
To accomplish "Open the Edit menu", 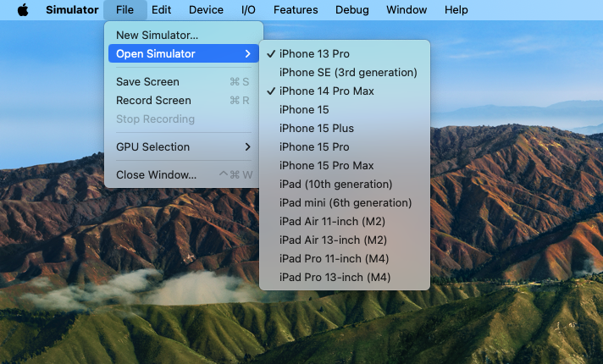I will coord(161,10).
